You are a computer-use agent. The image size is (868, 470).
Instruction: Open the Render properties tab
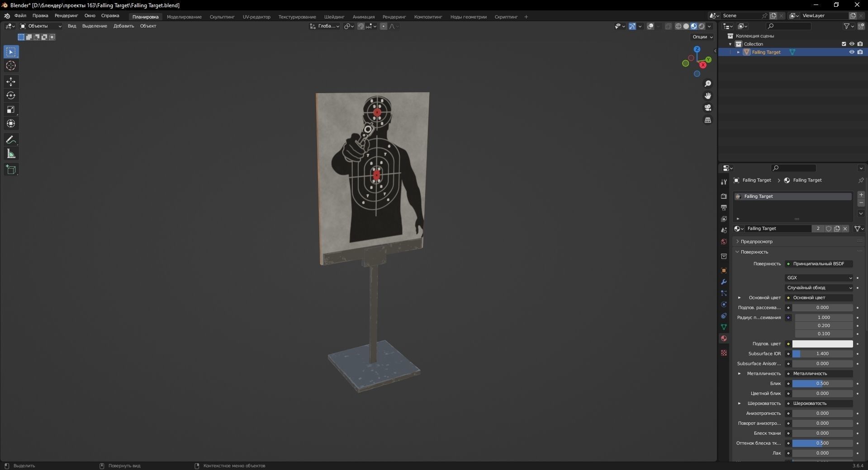(724, 196)
